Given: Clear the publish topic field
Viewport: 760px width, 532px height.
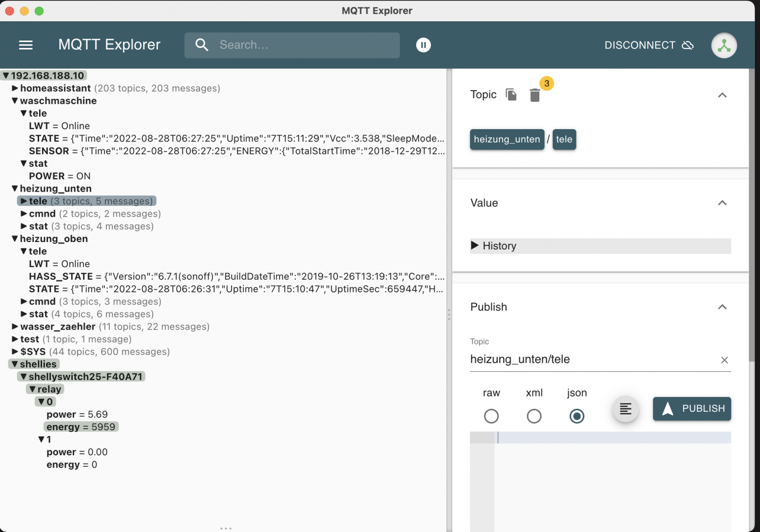Looking at the screenshot, I should (x=724, y=360).
